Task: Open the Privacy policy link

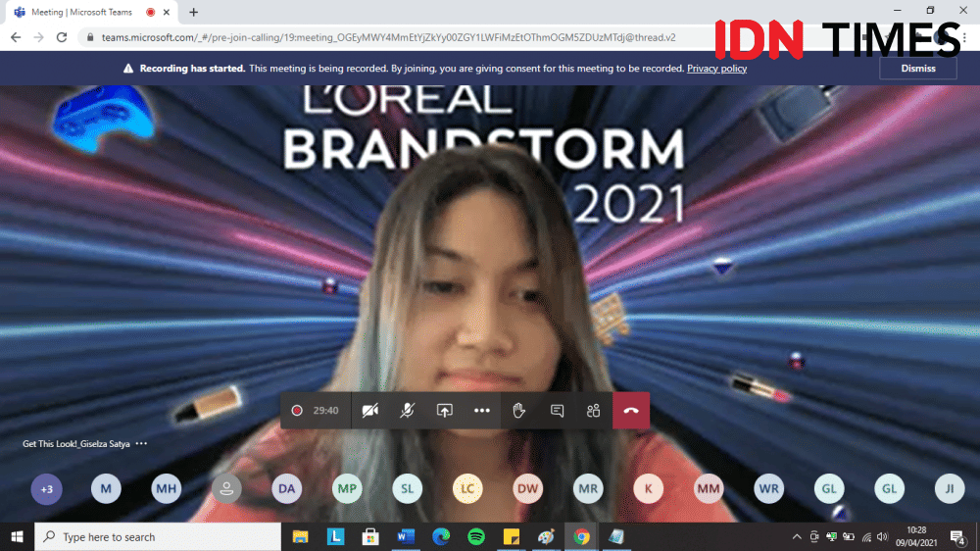Action: coord(716,69)
